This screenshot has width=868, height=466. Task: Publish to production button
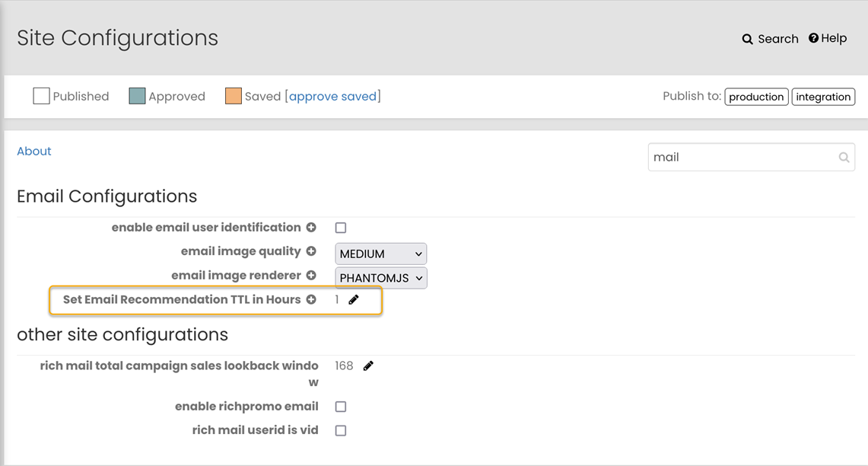click(756, 97)
